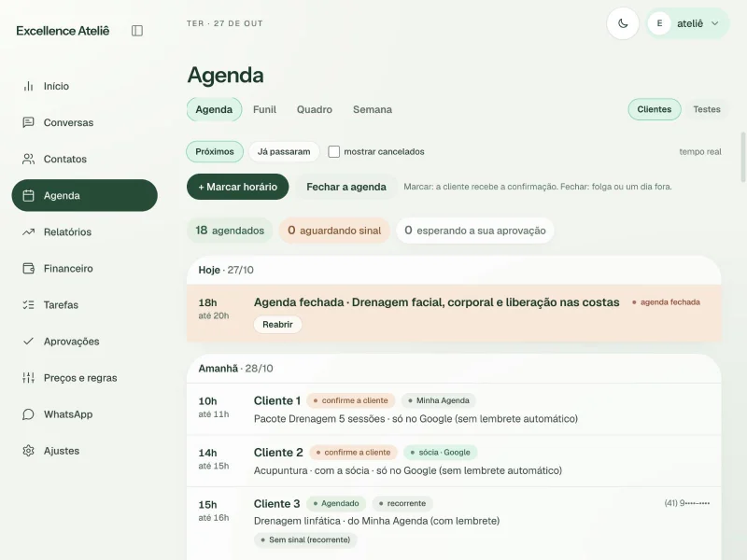Open Tarefas page
Image resolution: width=747 pixels, height=560 pixels.
point(84,305)
